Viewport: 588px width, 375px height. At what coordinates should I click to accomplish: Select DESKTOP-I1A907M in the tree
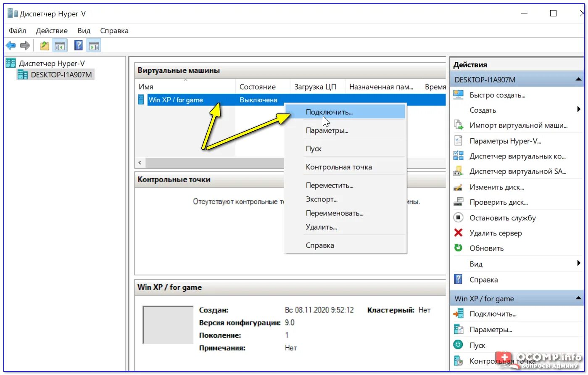[x=61, y=75]
